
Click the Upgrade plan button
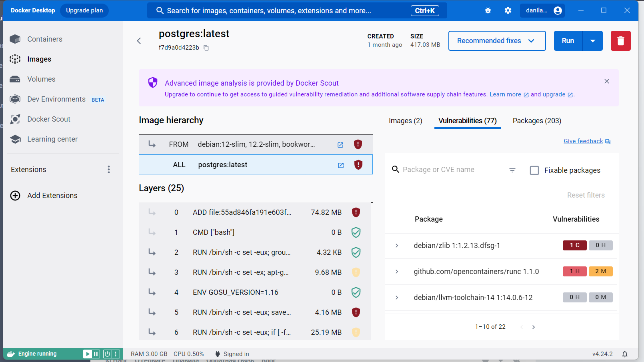pyautogui.click(x=84, y=10)
